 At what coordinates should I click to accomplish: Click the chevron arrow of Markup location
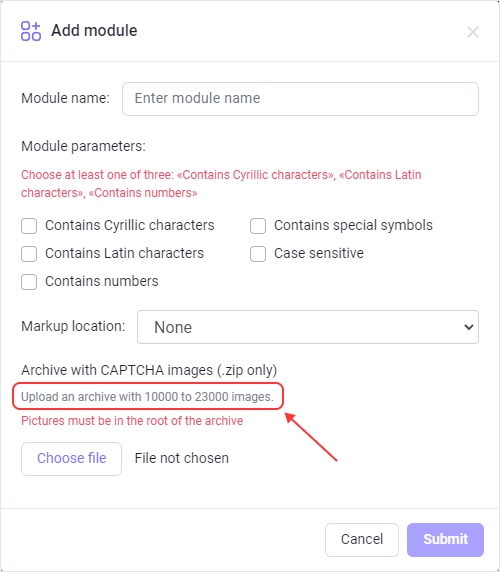pos(469,327)
